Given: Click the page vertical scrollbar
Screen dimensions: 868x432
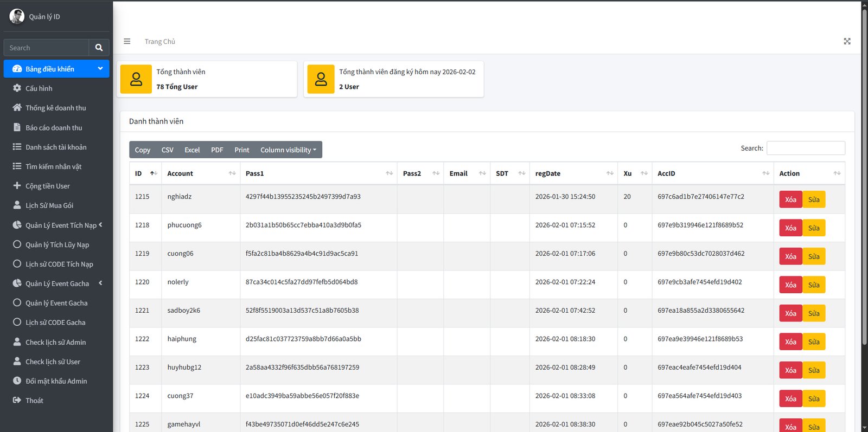Looking at the screenshot, I should click(x=864, y=173).
